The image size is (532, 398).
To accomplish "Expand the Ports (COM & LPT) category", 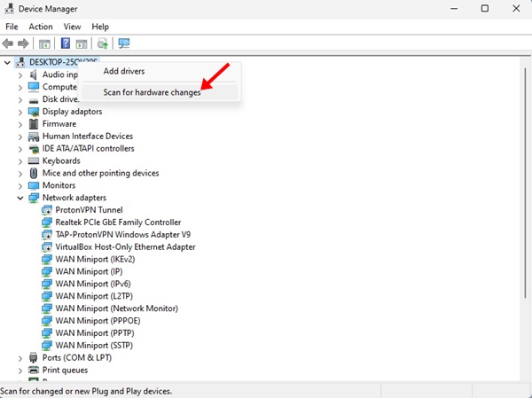I will tap(20, 357).
